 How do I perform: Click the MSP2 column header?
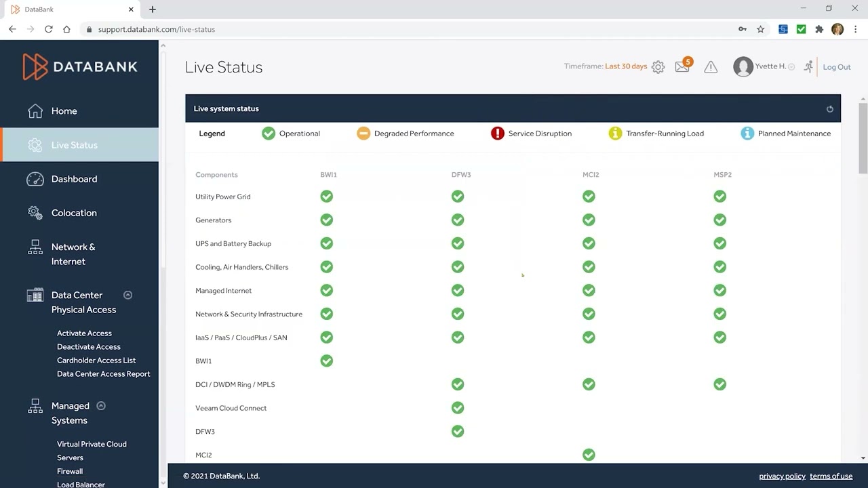click(x=723, y=175)
